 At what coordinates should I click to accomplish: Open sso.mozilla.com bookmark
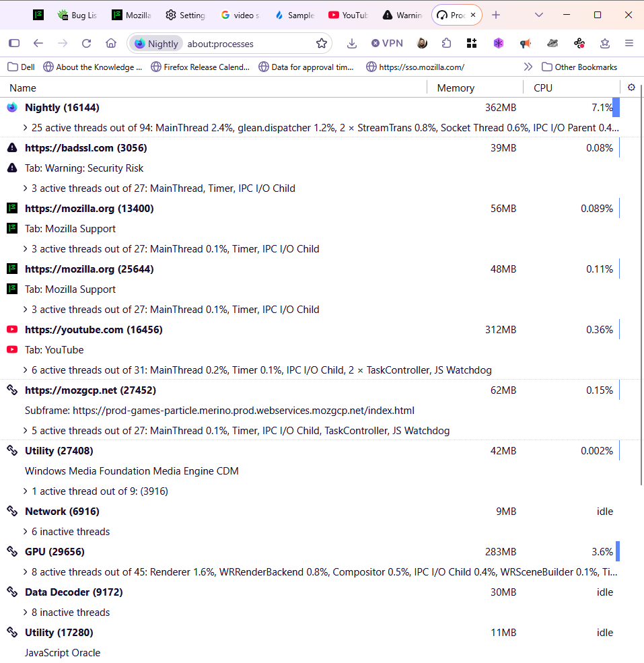[x=416, y=67]
